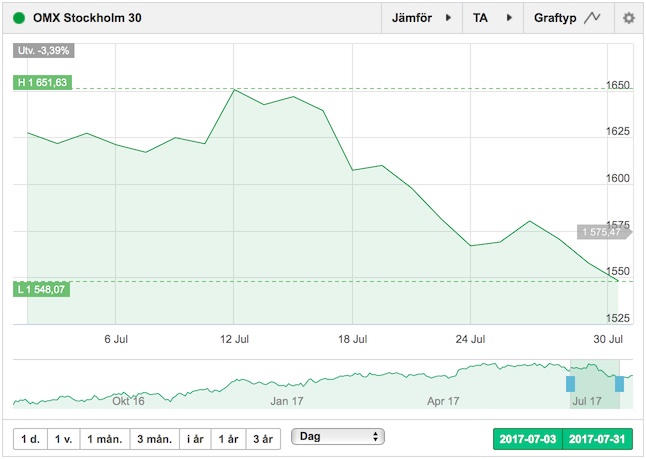Switch to the i år range
The width and height of the screenshot is (646, 459).
point(195,439)
